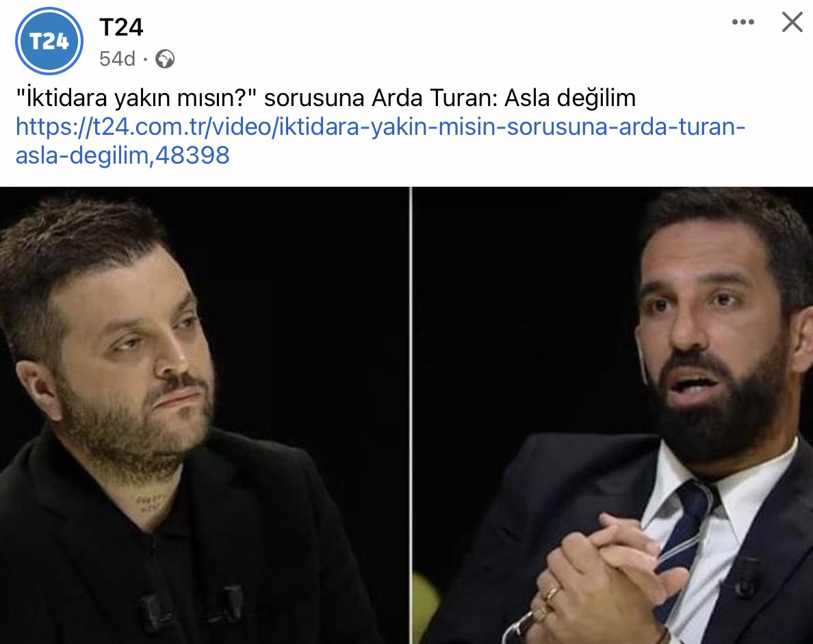Click the white divider between photos
The height and width of the screenshot is (644, 813).
(411, 415)
